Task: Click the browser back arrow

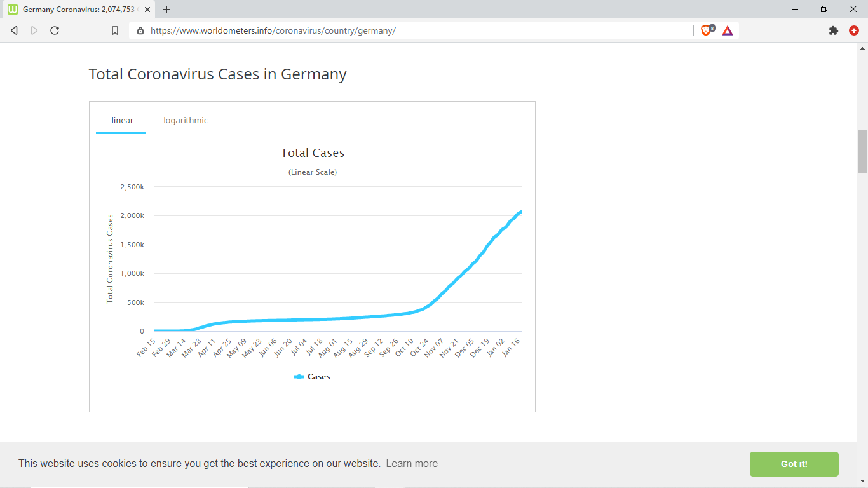Action: pyautogui.click(x=14, y=30)
